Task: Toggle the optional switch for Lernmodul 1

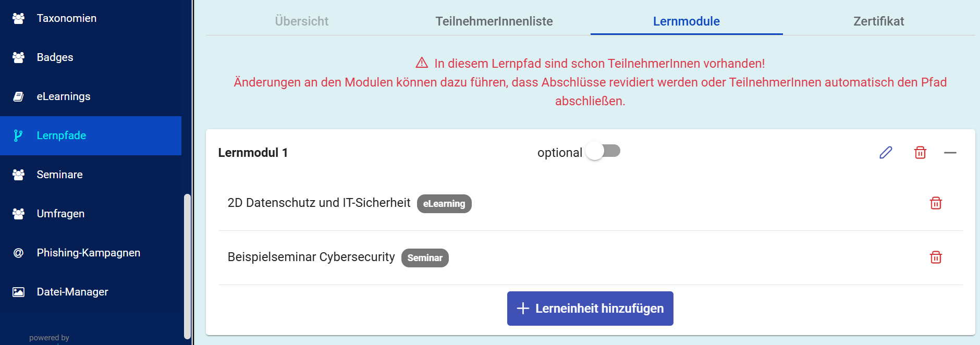Action: (x=603, y=151)
